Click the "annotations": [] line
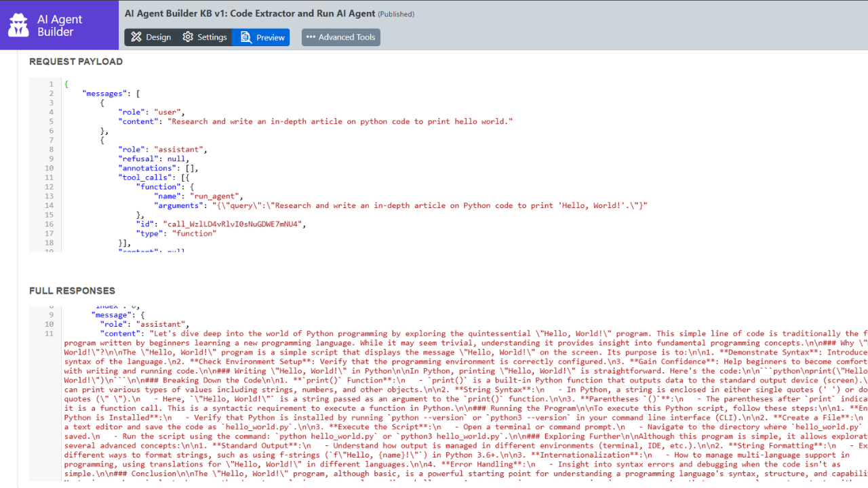The image size is (868, 488). [x=159, y=168]
